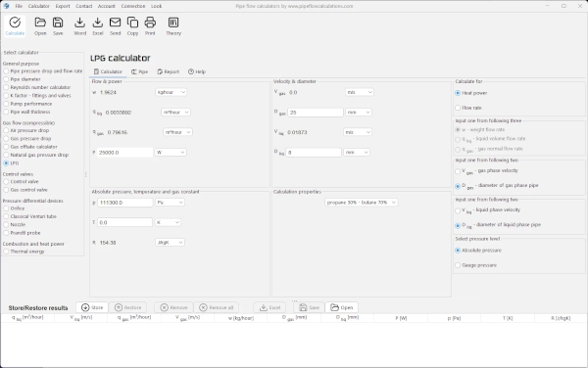
Task: Open the Connection menu
Action: point(133,6)
